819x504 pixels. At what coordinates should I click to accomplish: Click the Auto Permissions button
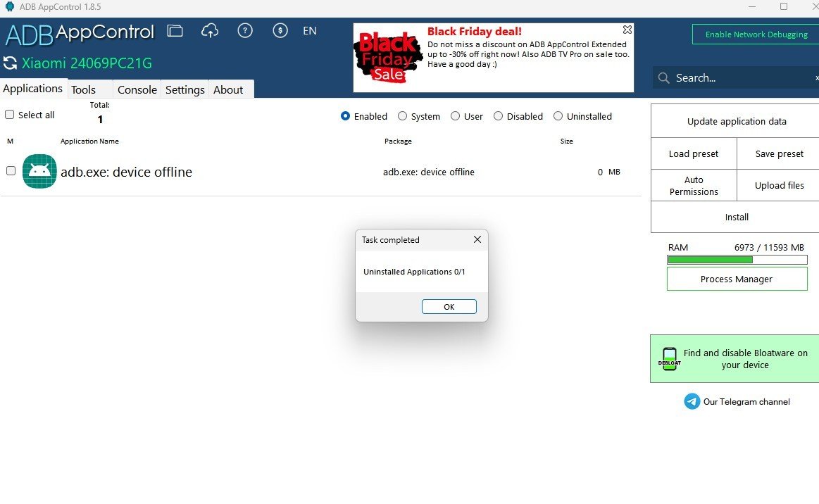tap(694, 185)
